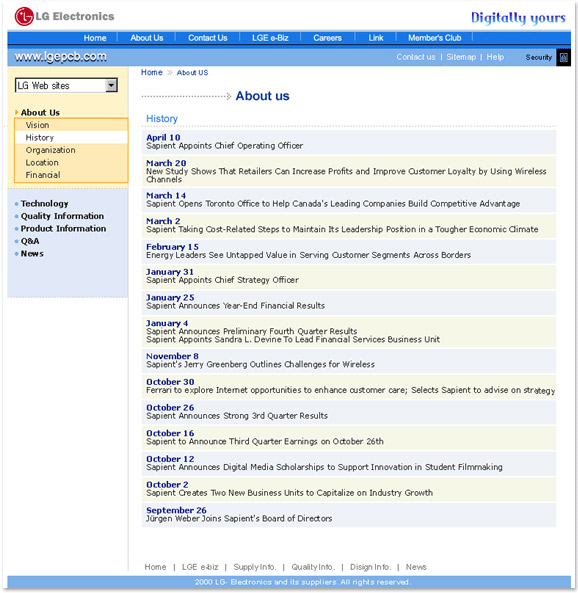Screen dimensions: 578x593
Task: Open the October 30 Ferrari entry
Action: point(349,386)
